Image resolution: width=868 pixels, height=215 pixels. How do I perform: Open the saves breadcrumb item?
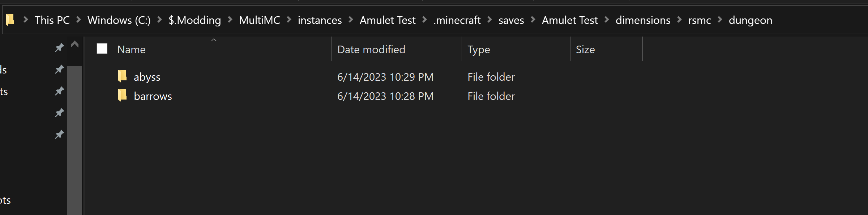coord(511,20)
